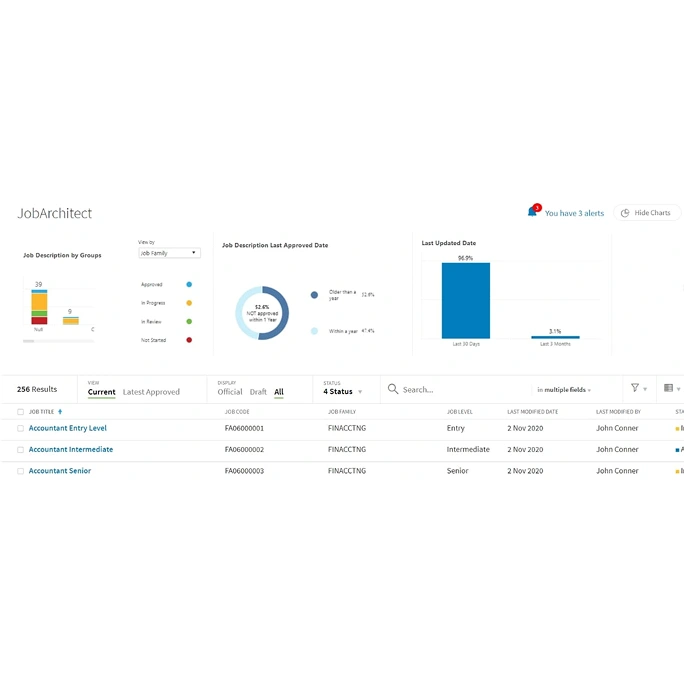Switch to the Latest Approved view
This screenshot has width=684, height=684.
coord(151,392)
